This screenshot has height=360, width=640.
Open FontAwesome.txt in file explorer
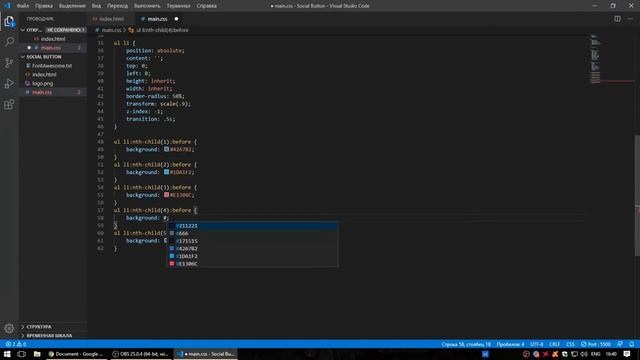pos(52,66)
